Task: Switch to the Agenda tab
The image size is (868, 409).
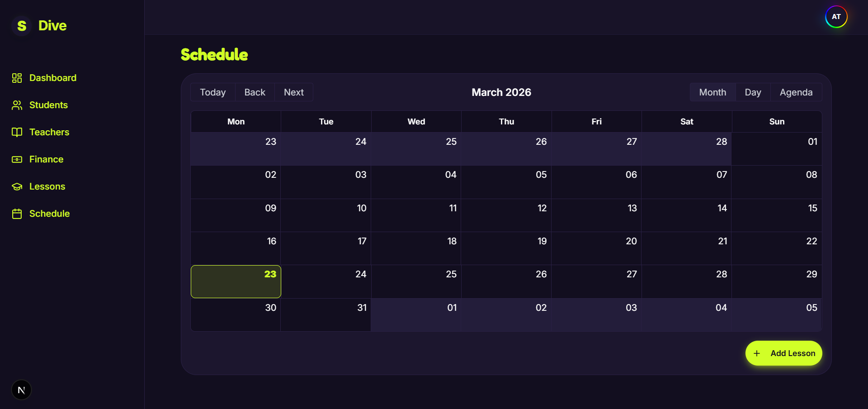Action: click(x=796, y=92)
